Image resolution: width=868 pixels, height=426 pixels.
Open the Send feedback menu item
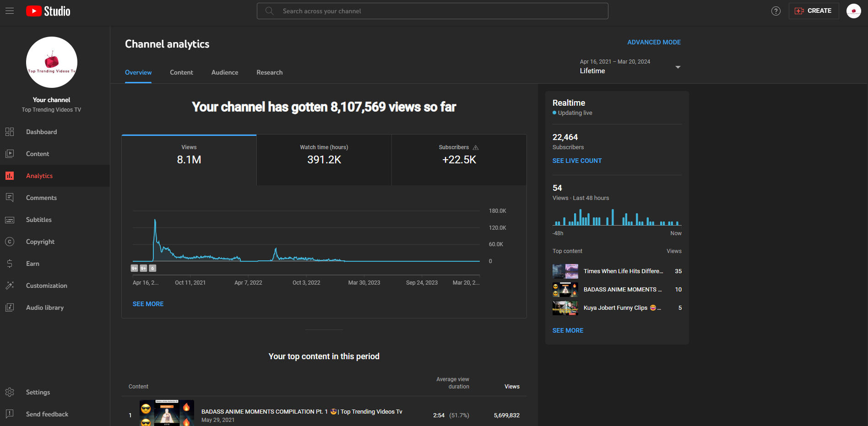(x=55, y=414)
